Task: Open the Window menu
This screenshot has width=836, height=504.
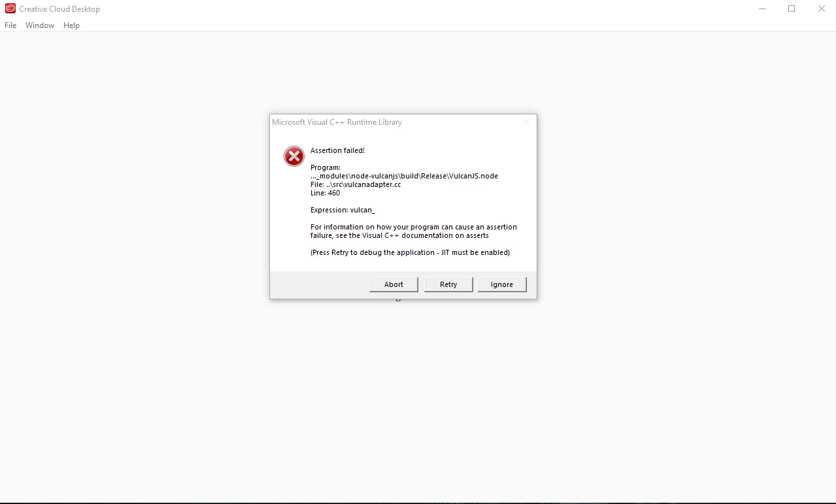Action: (40, 25)
